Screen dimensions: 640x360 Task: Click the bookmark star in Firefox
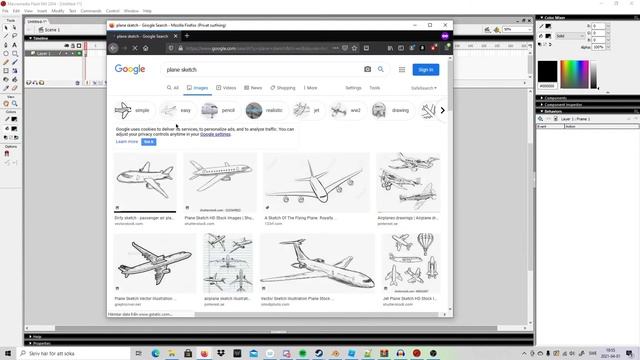click(354, 48)
